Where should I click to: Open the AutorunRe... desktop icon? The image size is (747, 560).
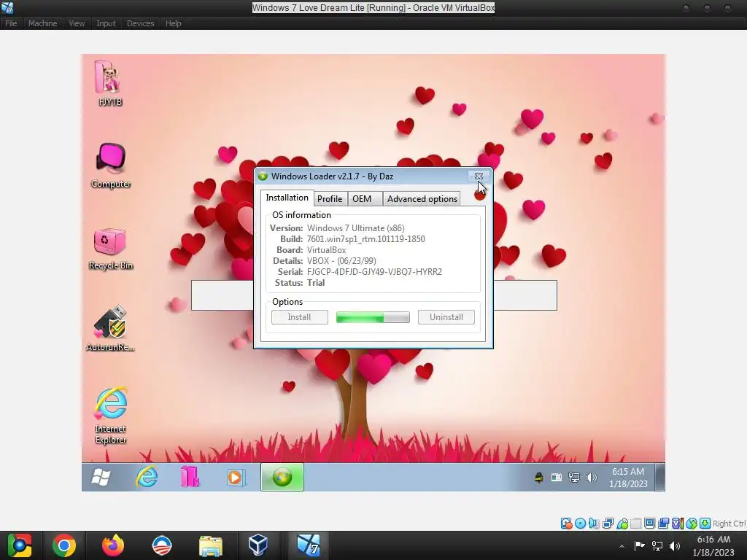click(111, 329)
